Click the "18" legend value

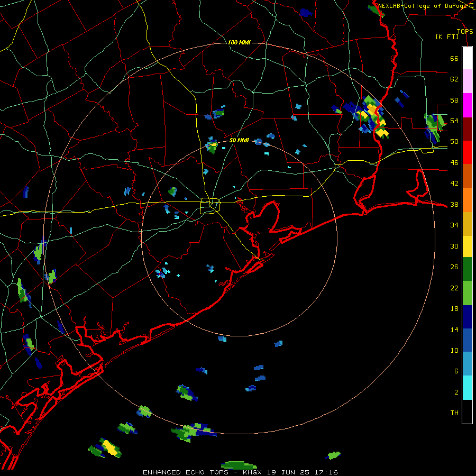click(454, 309)
